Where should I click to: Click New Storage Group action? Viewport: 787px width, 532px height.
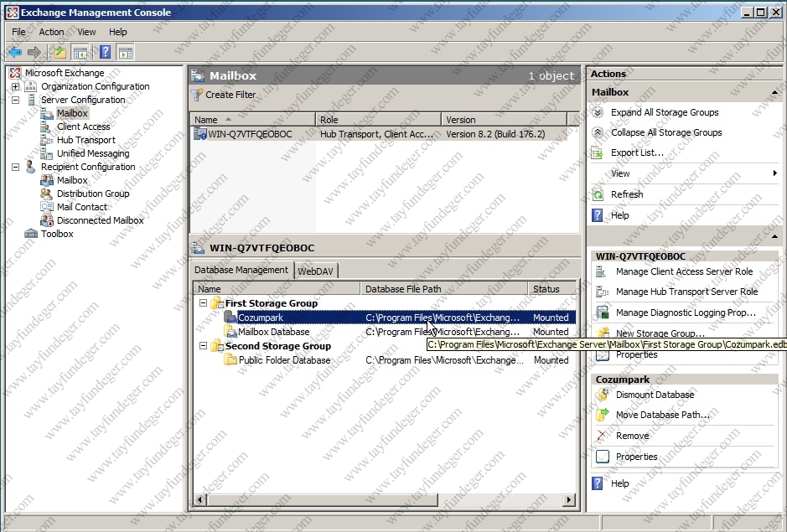[x=660, y=333]
